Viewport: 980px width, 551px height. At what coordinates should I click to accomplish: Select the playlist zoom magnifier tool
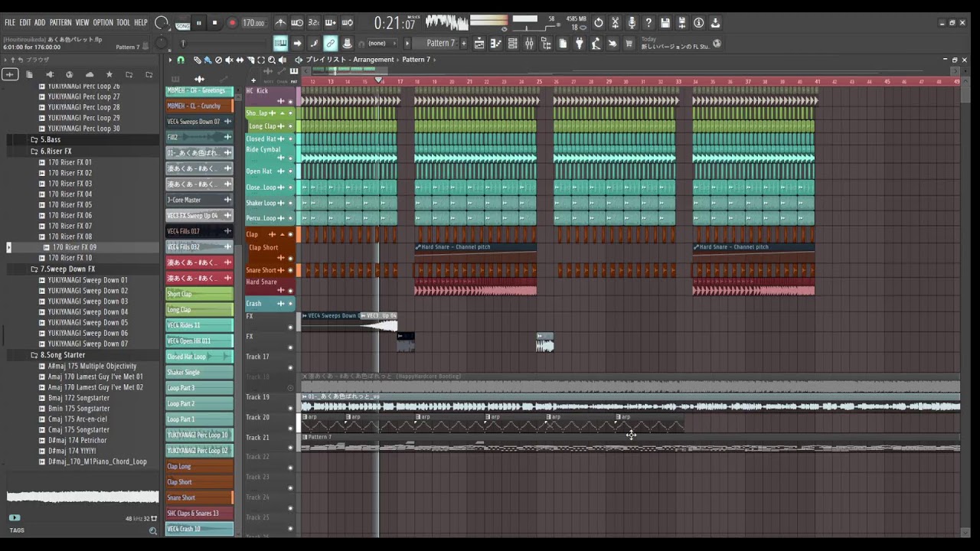pos(272,60)
